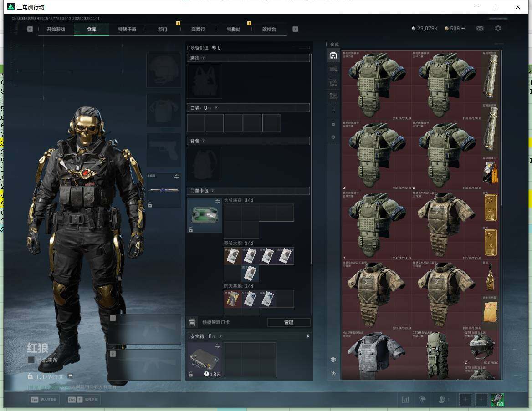This screenshot has height=411, width=532.
Task: Select the first keycard in 零号大坝
Action: [232, 256]
